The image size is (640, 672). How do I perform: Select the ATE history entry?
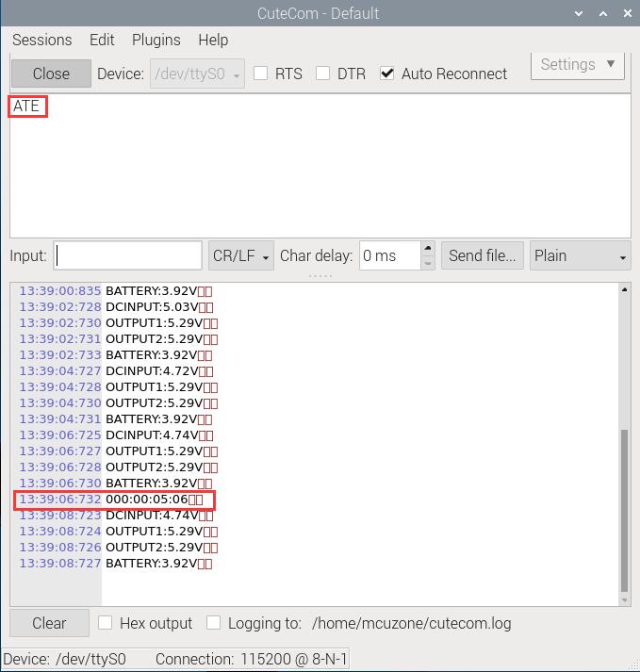(x=26, y=106)
